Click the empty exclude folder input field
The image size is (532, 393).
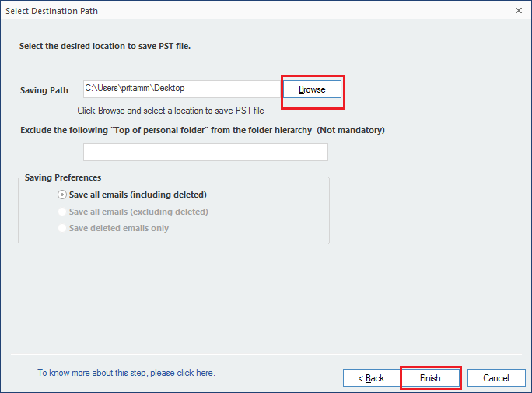(x=205, y=152)
